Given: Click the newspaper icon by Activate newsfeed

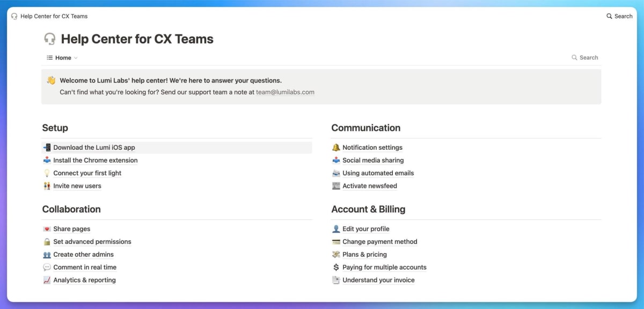Looking at the screenshot, I should click(x=336, y=186).
